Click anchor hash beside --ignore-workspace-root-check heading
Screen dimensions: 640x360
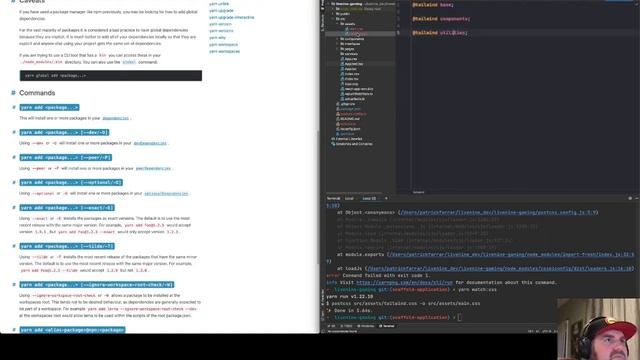point(14,284)
